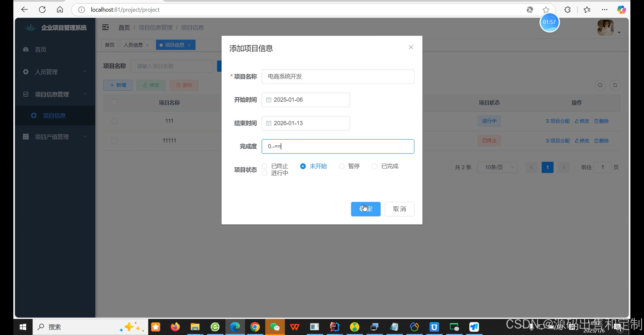The image size is (644, 335).
Task: Select the 已完成 radio option
Action: [375, 166]
